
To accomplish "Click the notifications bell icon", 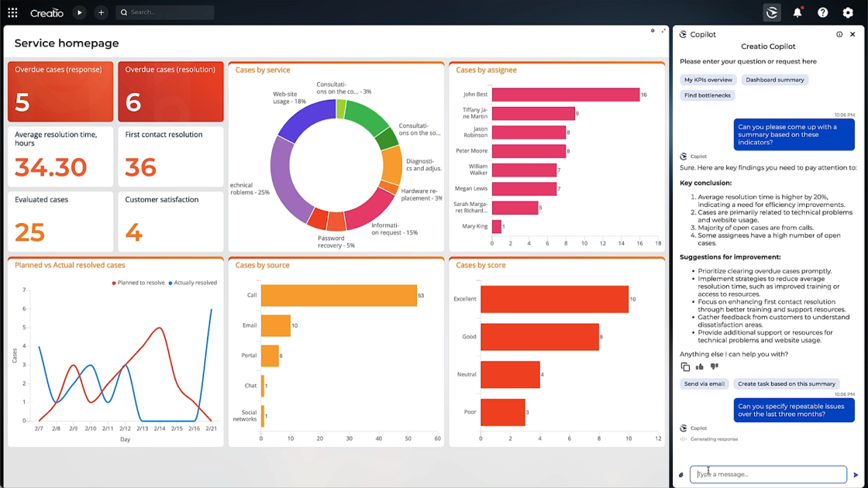I will [x=797, y=12].
